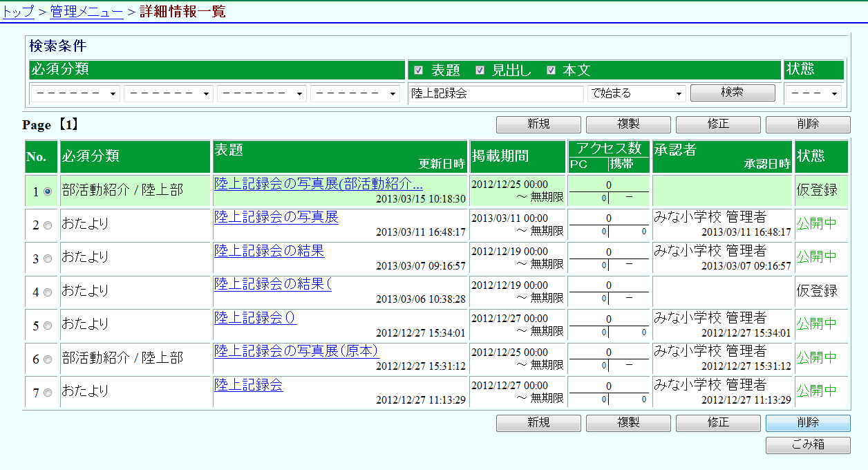Click the bottom 削除 button

pos(808,423)
